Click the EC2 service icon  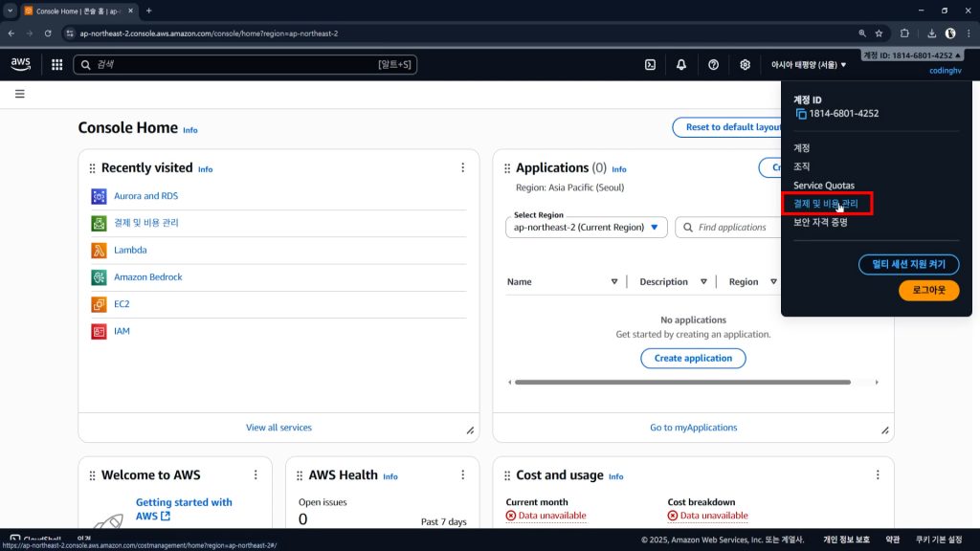tap(99, 304)
